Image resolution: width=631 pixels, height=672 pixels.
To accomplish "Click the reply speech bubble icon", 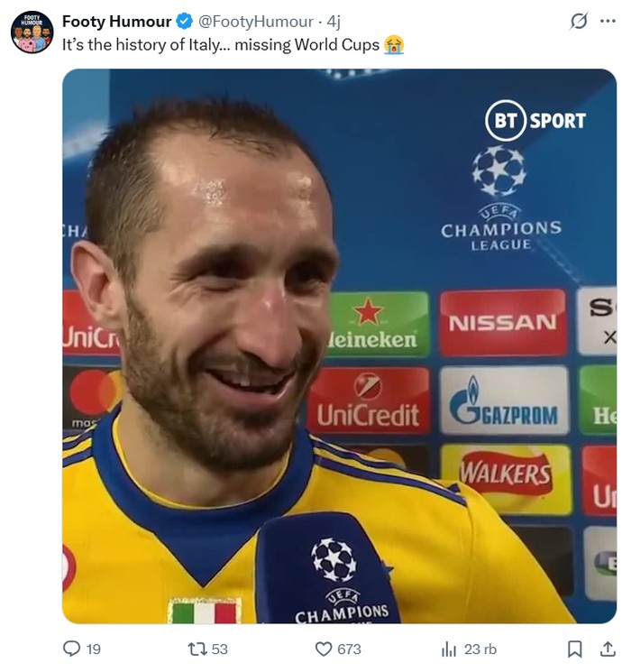I will pyautogui.click(x=71, y=649).
